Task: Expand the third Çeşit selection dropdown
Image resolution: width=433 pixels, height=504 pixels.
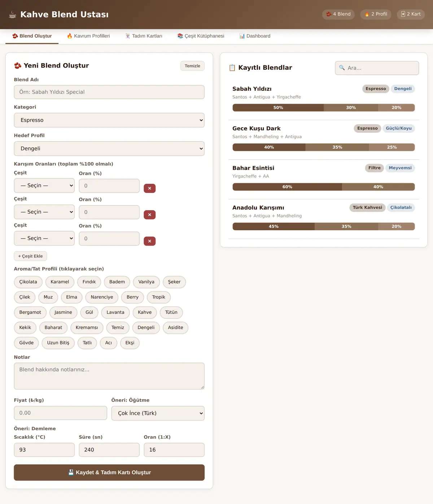Action: point(44,238)
